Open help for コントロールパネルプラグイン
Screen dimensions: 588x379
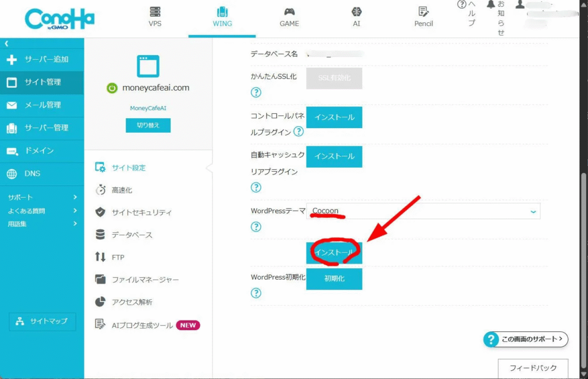pyautogui.click(x=299, y=132)
